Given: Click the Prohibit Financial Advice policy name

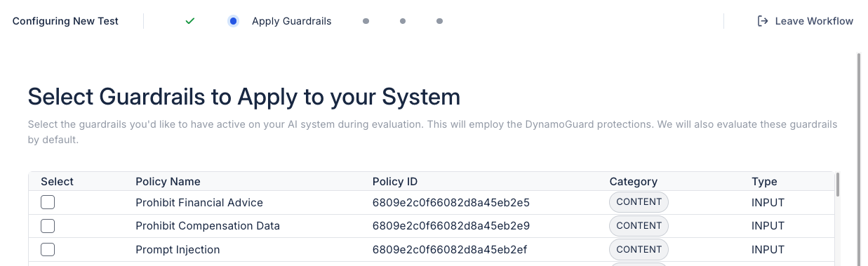Looking at the screenshot, I should pyautogui.click(x=199, y=203).
